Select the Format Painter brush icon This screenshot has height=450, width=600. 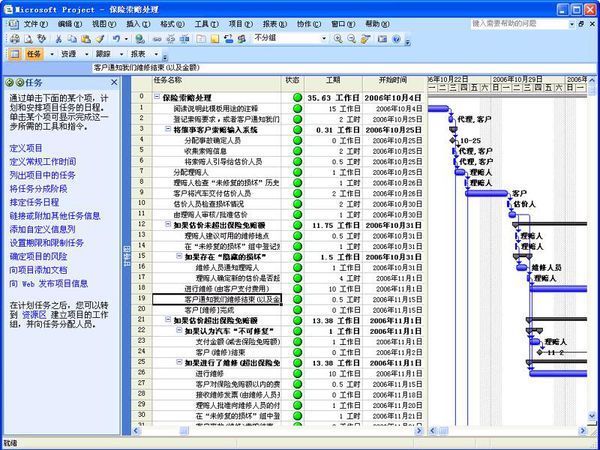pyautogui.click(x=99, y=39)
